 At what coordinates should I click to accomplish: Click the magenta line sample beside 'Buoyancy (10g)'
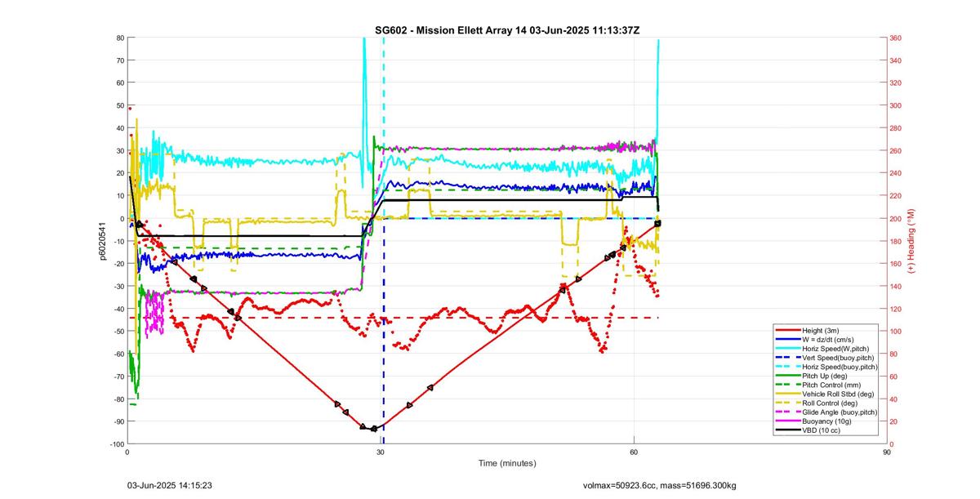(x=788, y=421)
